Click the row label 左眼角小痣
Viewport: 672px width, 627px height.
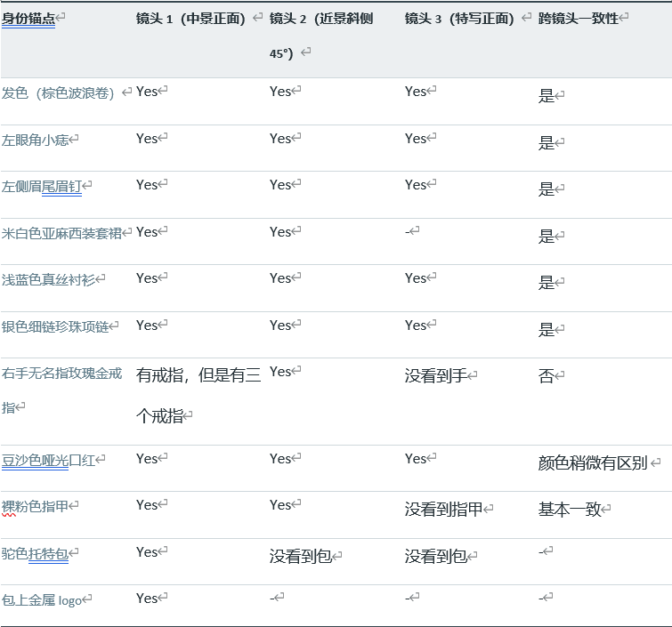tap(35, 140)
